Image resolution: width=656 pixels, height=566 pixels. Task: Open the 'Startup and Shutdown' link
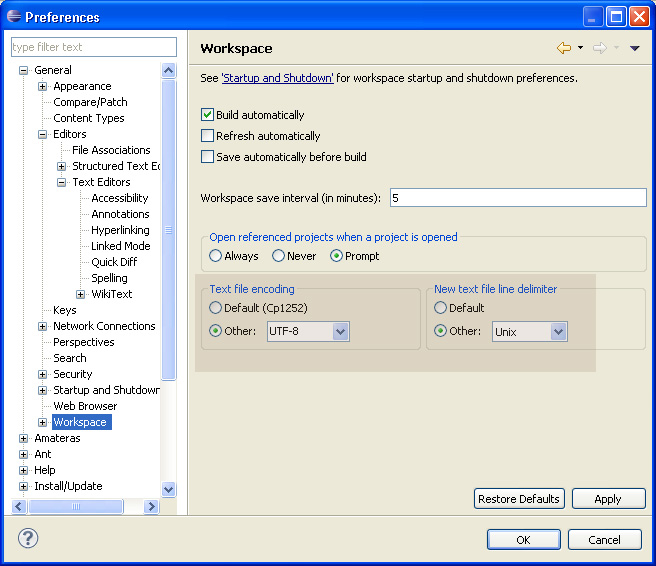pos(278,78)
